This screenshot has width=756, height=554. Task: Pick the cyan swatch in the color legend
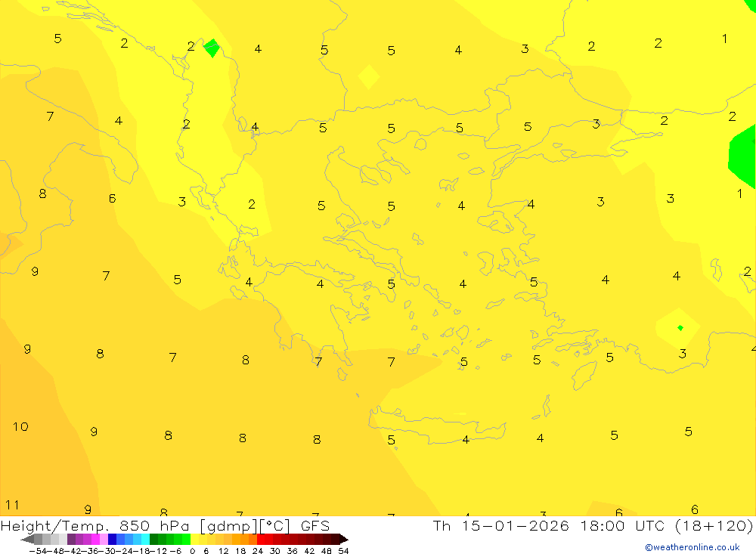coord(145,540)
